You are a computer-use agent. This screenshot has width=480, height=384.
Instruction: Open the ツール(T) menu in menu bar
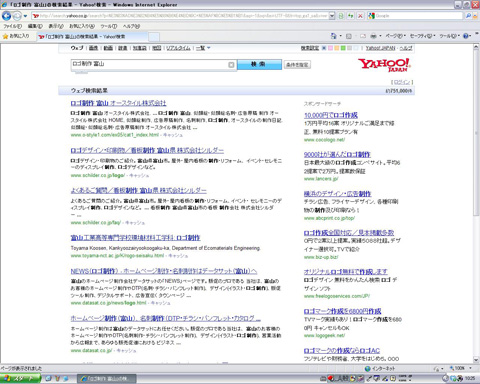(x=109, y=26)
